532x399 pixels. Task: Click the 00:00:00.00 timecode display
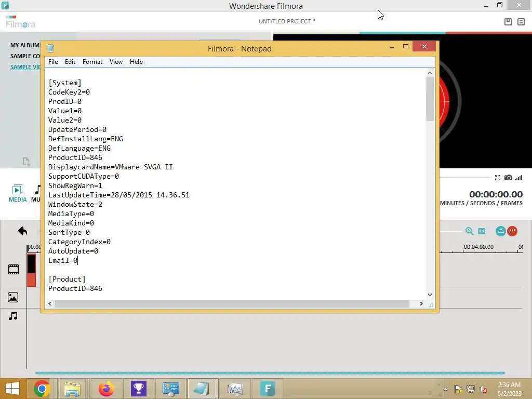[x=496, y=194]
